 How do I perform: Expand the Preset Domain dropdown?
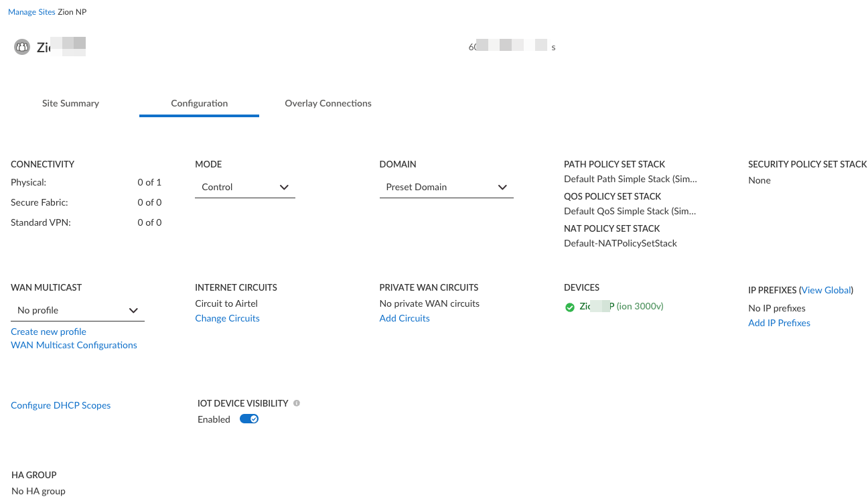[x=446, y=188]
